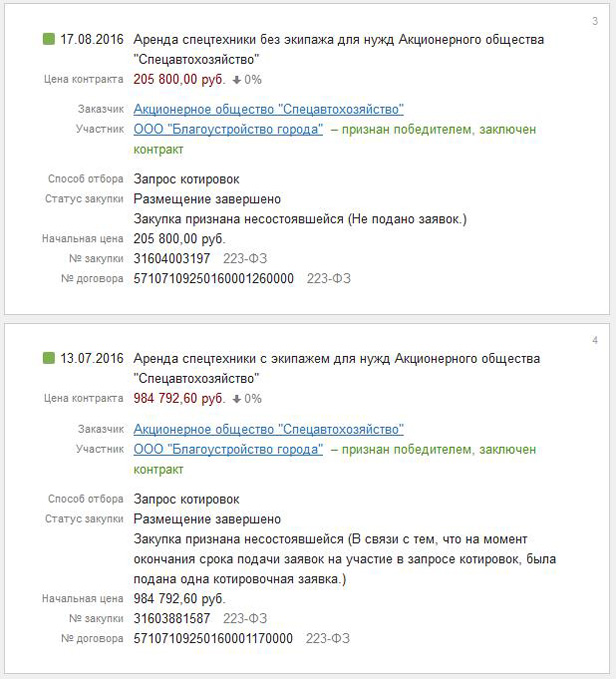Open ООО "Благоустройство города" link in 17.08.2016 card

(228, 130)
